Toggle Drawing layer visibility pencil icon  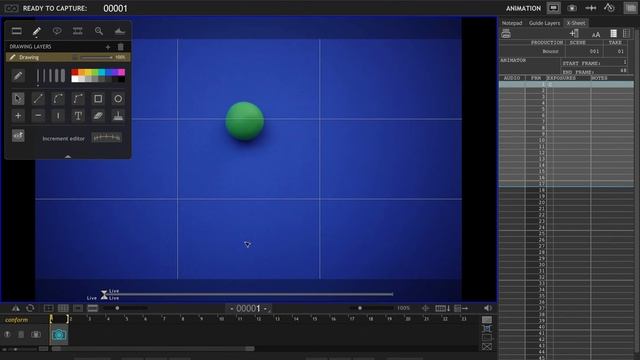(12, 58)
